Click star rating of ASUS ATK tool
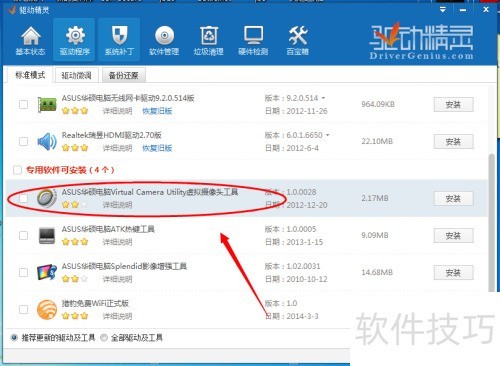 tap(75, 242)
